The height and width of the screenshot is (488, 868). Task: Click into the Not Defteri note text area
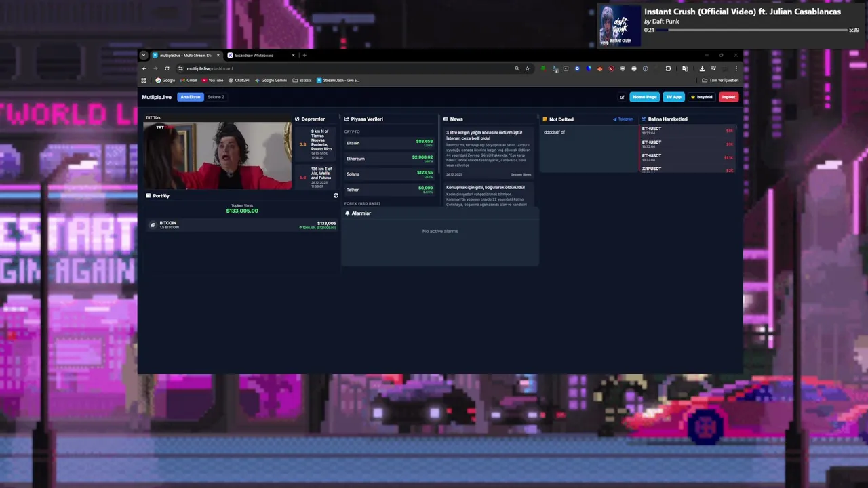click(x=588, y=149)
